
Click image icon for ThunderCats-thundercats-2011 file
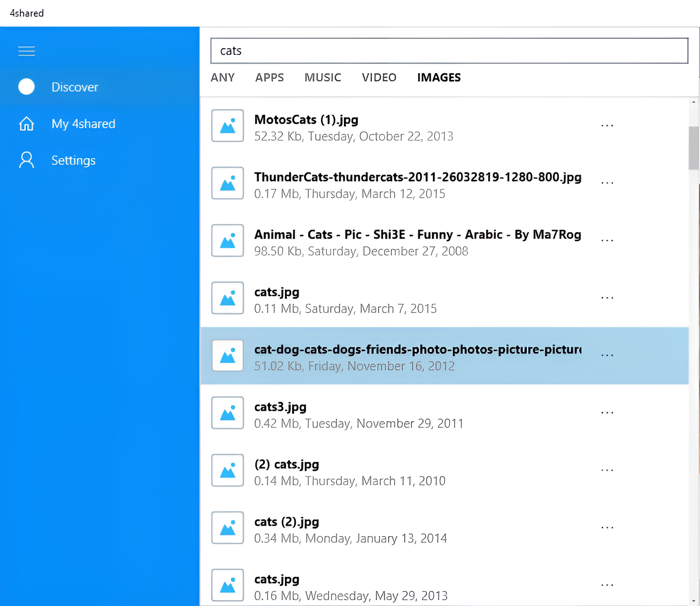point(228,183)
